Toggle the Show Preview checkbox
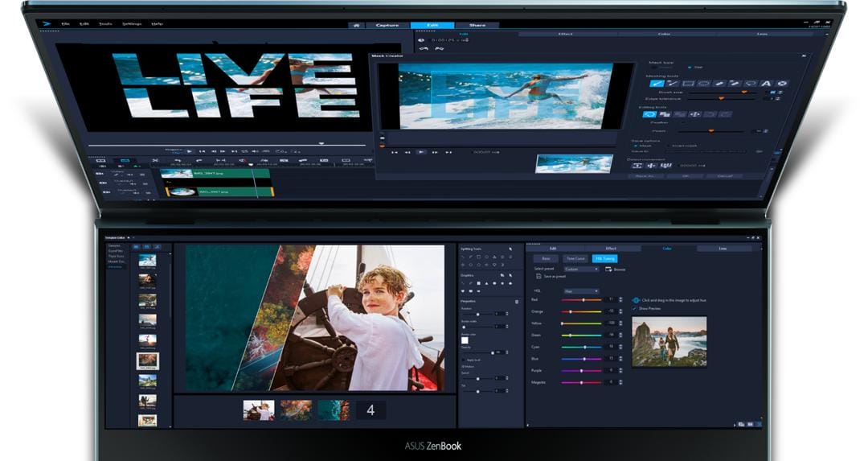 (x=635, y=308)
